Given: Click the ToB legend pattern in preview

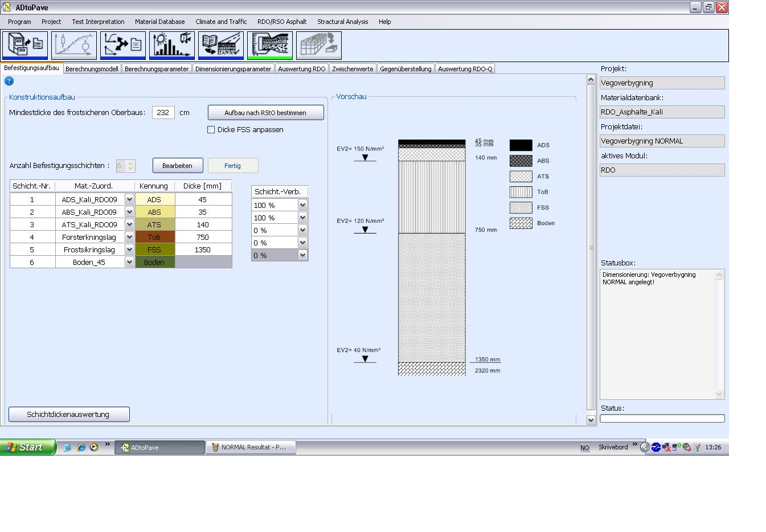Looking at the screenshot, I should (x=521, y=192).
